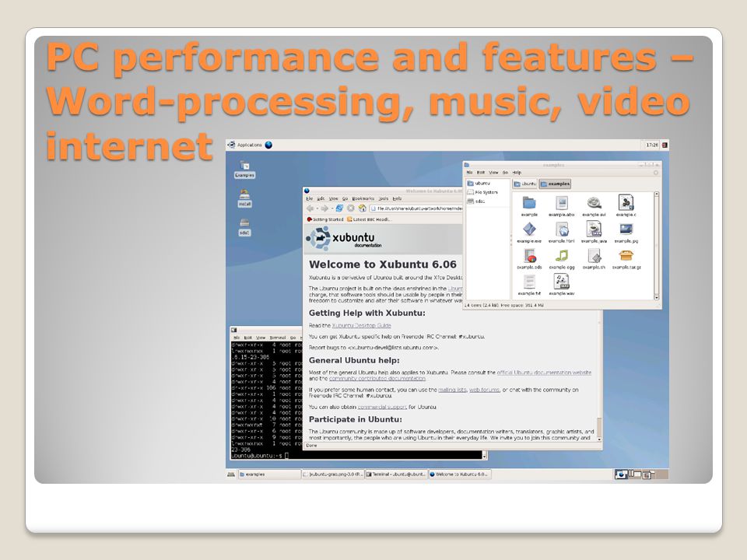Open the Go menu in examples window

point(506,173)
